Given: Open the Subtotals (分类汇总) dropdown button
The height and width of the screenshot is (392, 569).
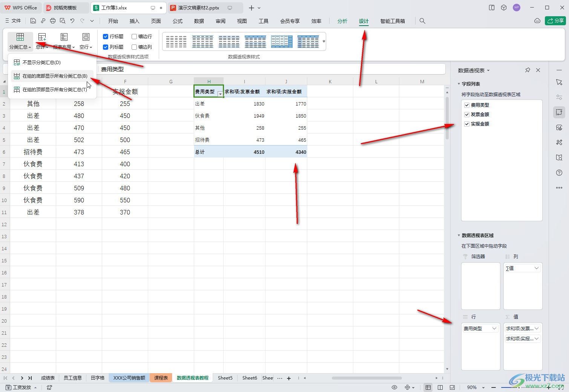Looking at the screenshot, I should point(20,41).
